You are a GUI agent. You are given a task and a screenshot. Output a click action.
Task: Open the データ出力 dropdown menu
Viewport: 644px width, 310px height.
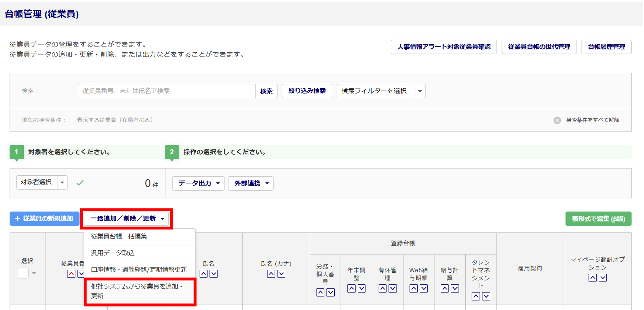pyautogui.click(x=198, y=183)
